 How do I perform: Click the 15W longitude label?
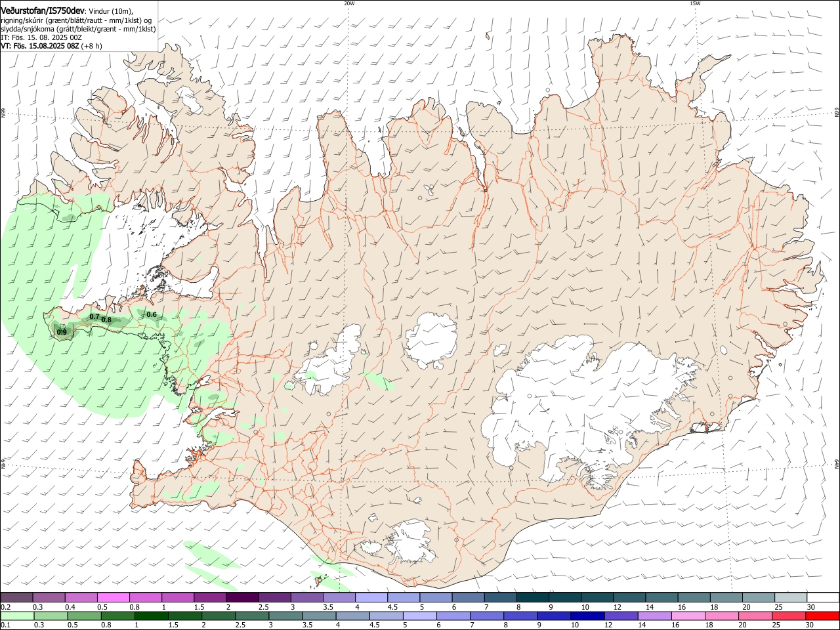click(x=695, y=3)
